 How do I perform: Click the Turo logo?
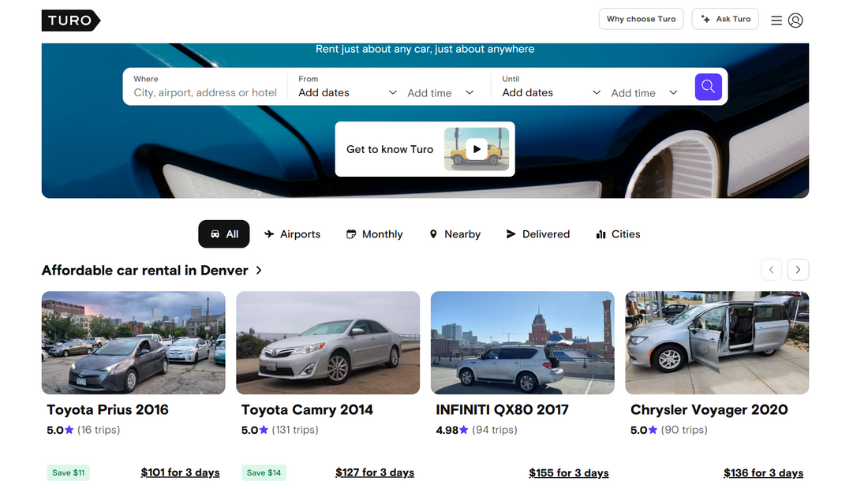coord(70,20)
